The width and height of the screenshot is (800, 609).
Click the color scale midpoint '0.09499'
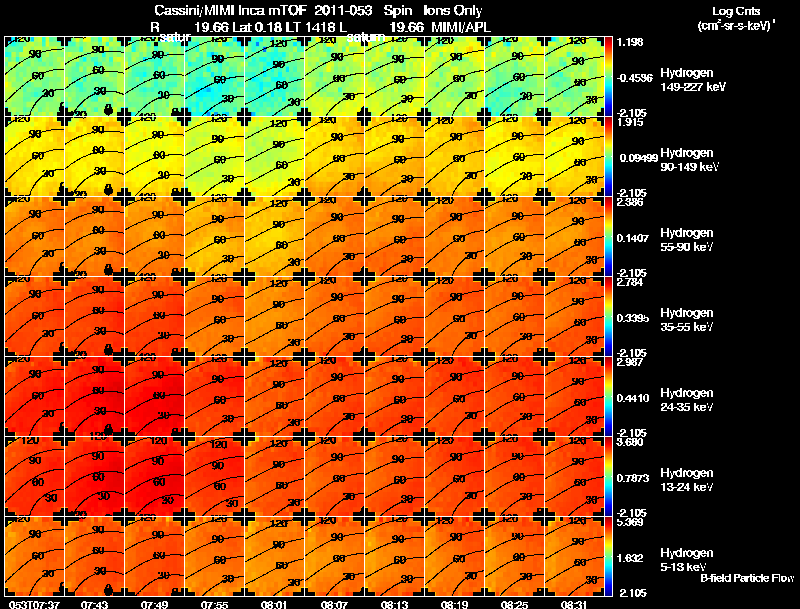(x=638, y=158)
